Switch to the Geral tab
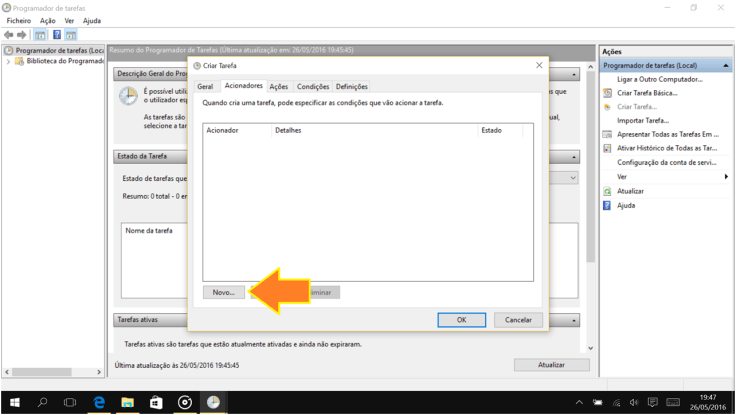The height and width of the screenshot is (415, 736). click(x=205, y=87)
